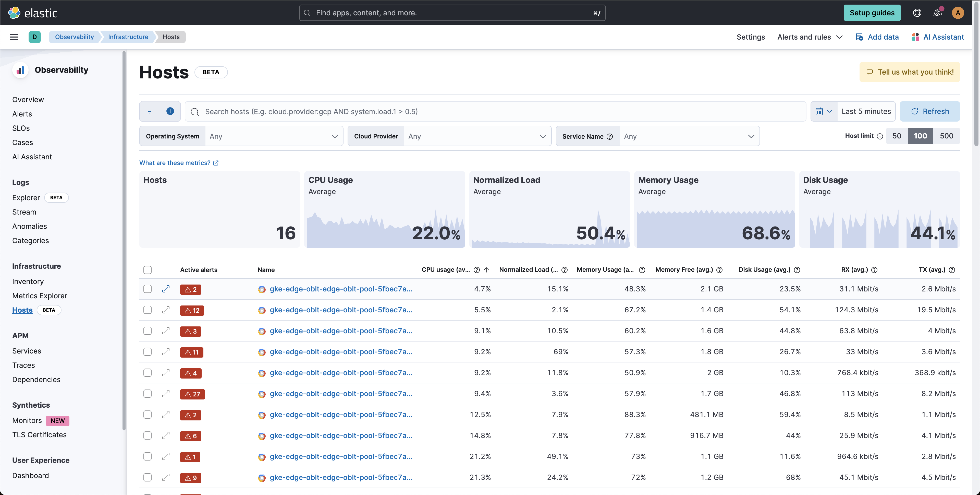Click Normalized Load column help icon
980x495 pixels.
coord(564,269)
